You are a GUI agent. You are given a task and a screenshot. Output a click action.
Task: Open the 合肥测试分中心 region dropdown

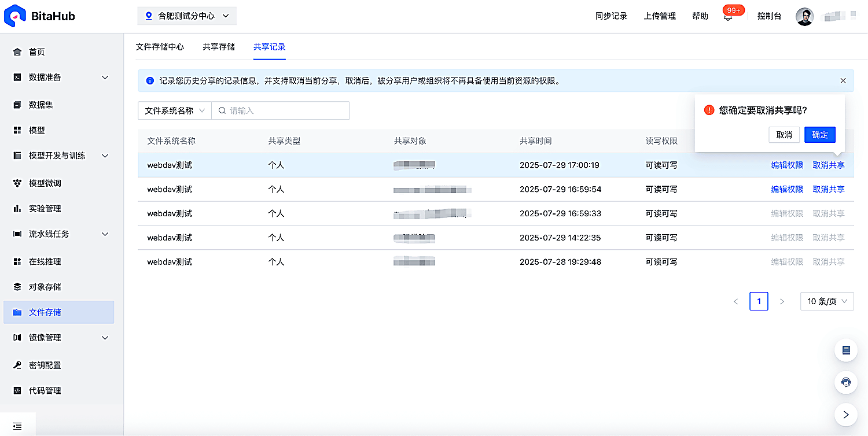(x=187, y=16)
